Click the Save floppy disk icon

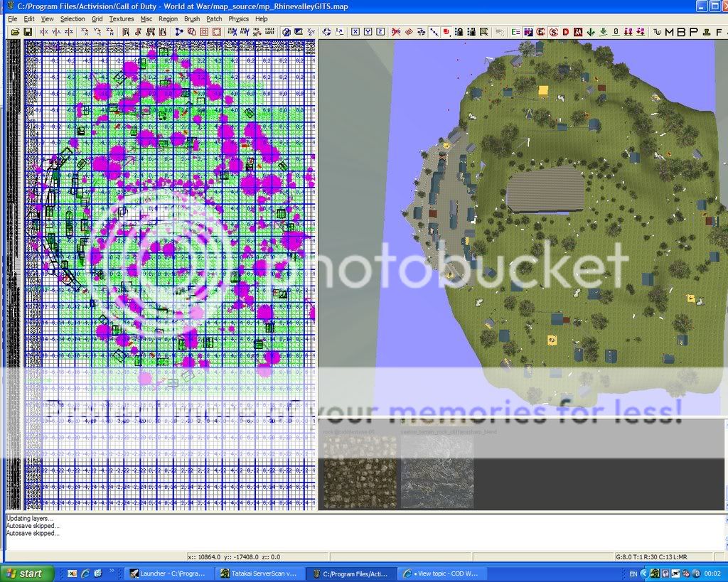27,32
